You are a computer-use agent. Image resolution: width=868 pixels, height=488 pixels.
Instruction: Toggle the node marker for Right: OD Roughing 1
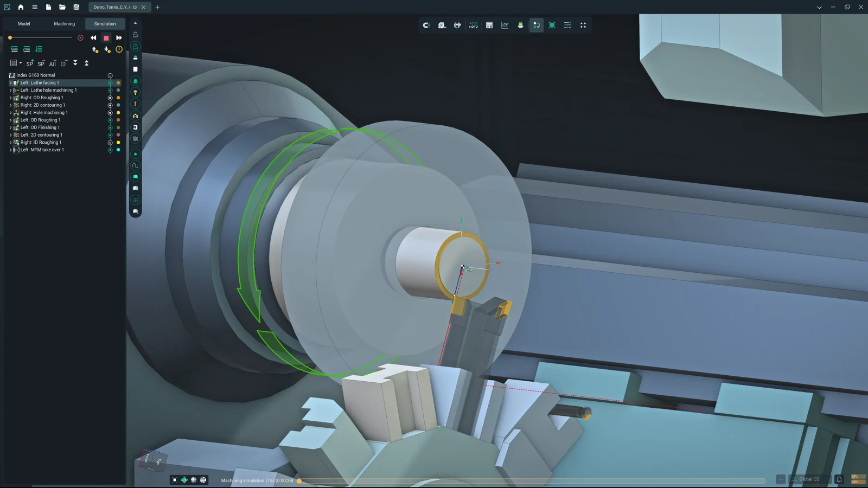[x=110, y=98]
